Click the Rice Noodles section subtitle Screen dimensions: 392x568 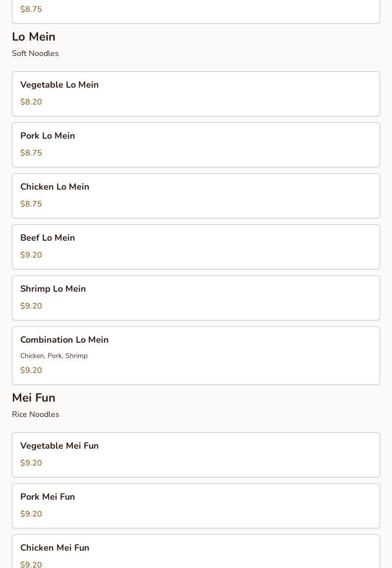36,414
